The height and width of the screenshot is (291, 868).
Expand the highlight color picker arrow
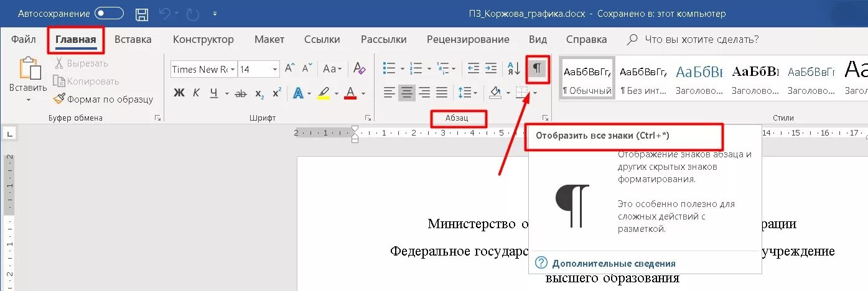click(x=336, y=94)
